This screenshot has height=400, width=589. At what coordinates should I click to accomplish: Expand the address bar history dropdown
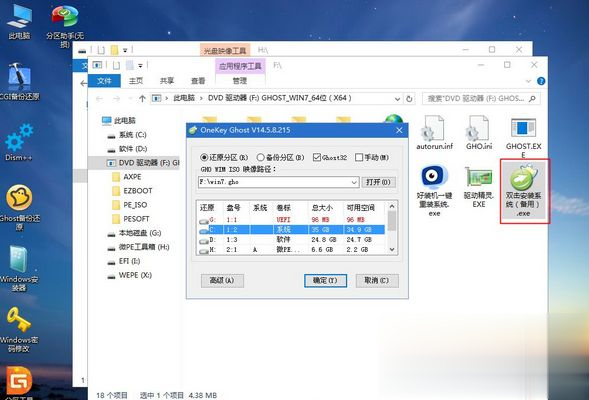click(x=397, y=99)
